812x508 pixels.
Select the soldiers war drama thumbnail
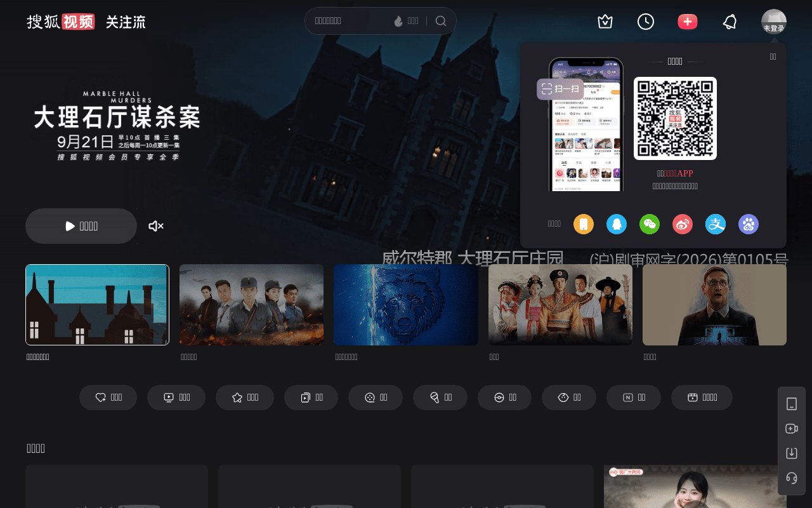(251, 305)
